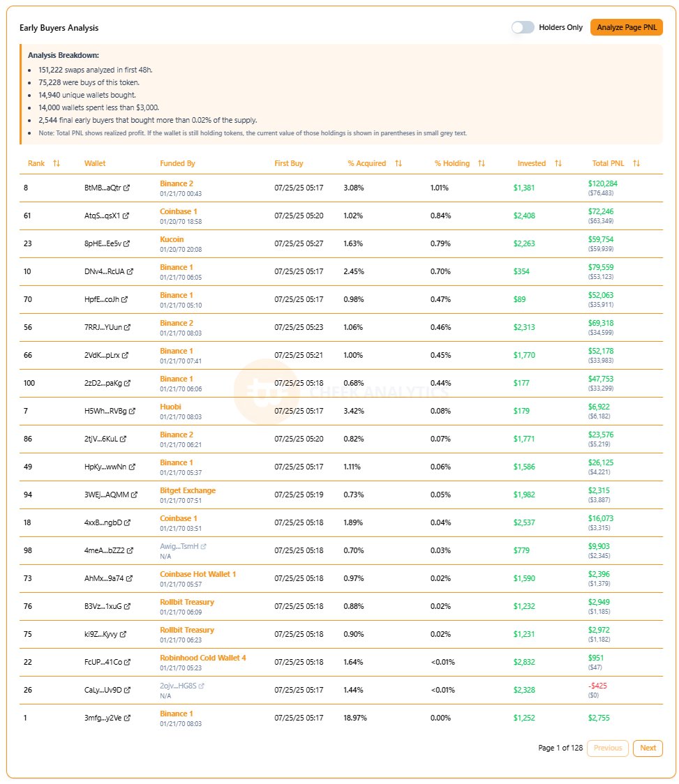Open external link for wallet B3Vz...1xuG
This screenshot has width=679, height=784.
[x=127, y=607]
